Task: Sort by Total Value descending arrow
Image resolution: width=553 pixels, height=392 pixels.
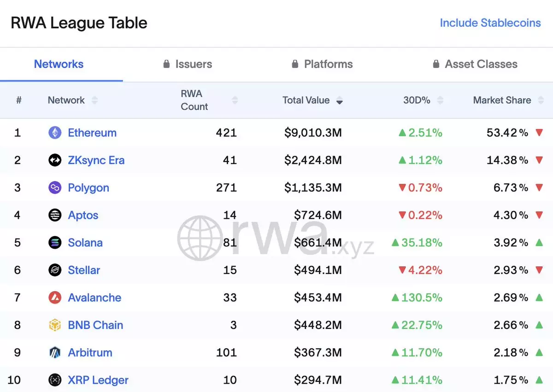Action: tap(340, 101)
